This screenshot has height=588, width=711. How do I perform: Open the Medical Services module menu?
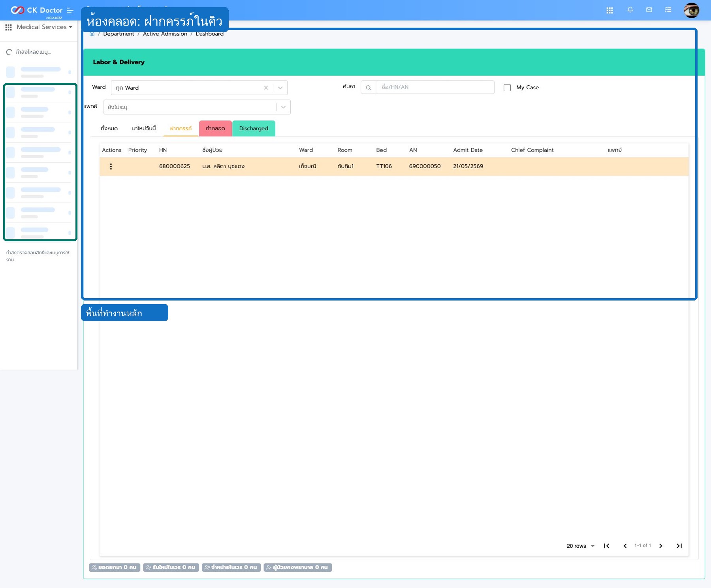coord(39,27)
